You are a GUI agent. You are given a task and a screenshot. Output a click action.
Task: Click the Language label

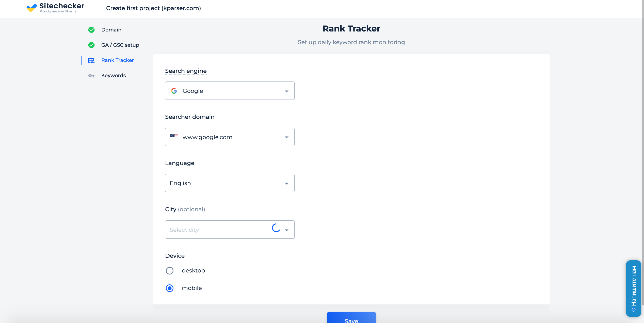click(180, 163)
